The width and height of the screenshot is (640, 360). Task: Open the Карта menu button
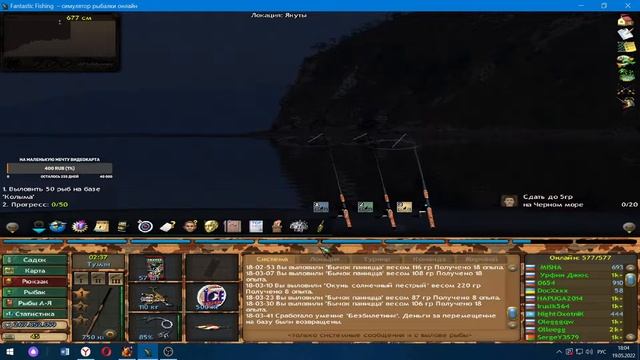tap(35, 271)
